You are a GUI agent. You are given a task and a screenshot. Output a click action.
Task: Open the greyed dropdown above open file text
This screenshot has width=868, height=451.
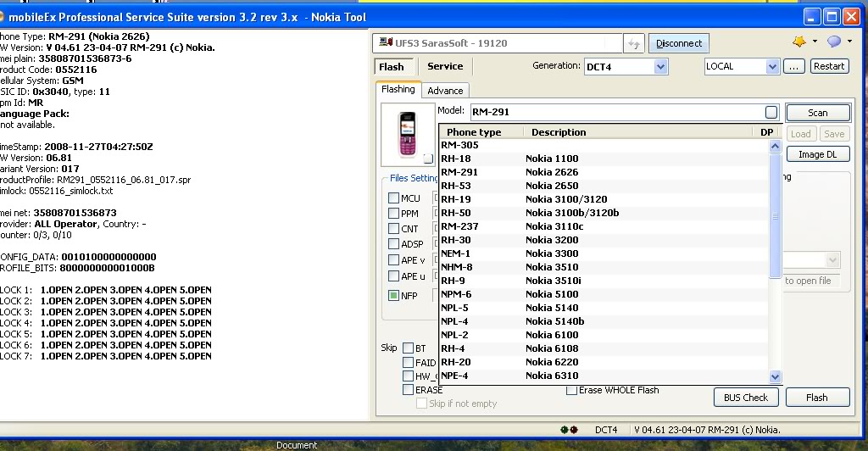click(832, 260)
